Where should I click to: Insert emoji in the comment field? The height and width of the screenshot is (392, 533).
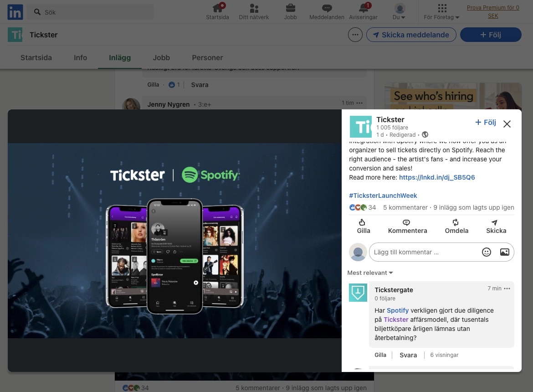[487, 252]
